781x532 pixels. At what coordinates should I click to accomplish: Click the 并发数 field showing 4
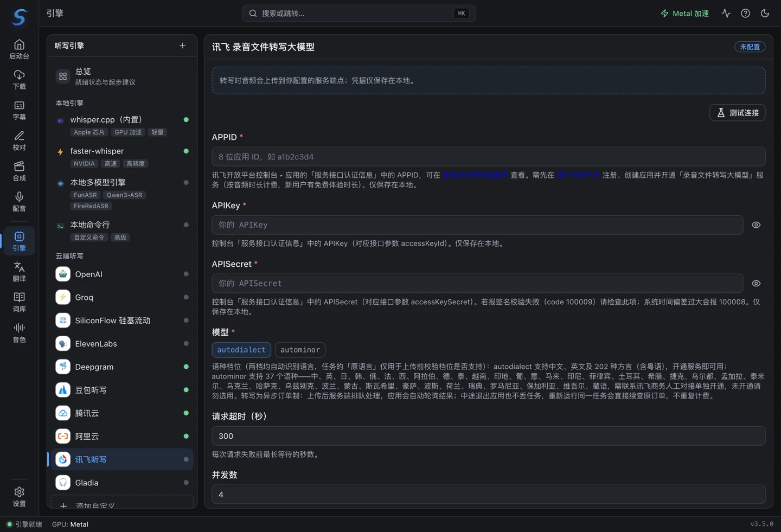point(489,495)
